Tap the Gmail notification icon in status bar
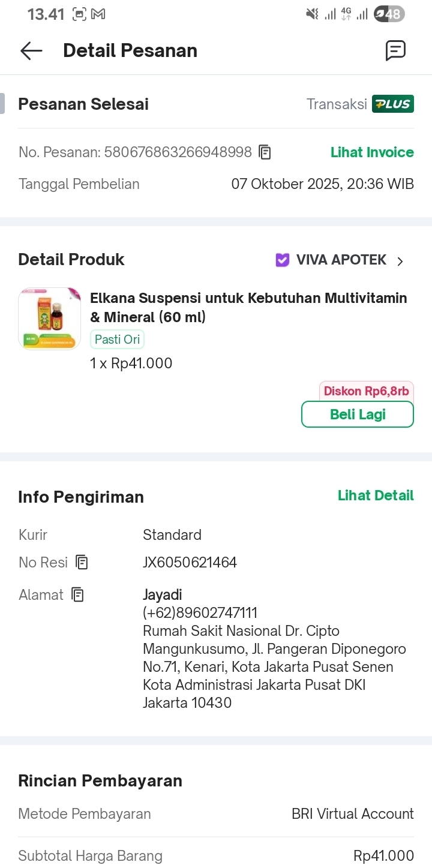The width and height of the screenshot is (432, 868). pyautogui.click(x=98, y=14)
